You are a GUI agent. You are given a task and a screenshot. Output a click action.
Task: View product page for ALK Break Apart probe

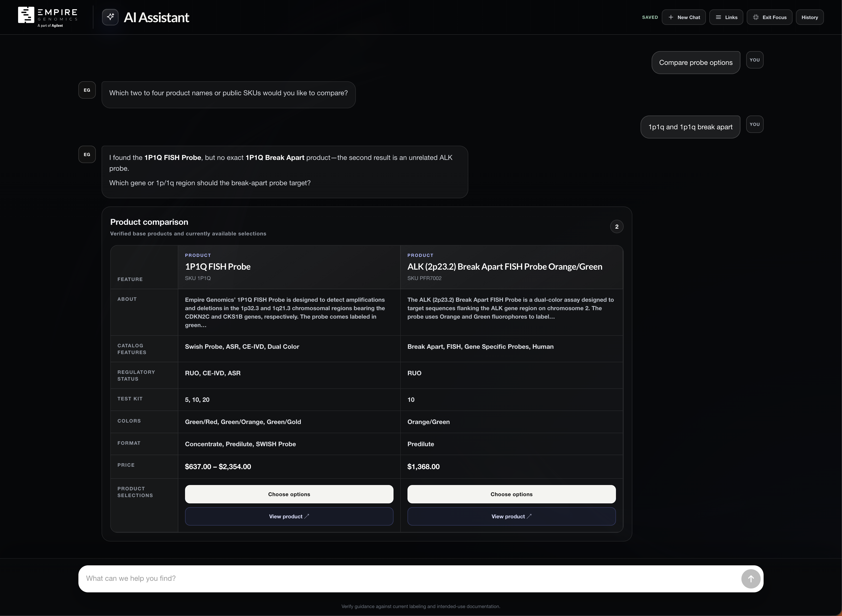coord(512,516)
